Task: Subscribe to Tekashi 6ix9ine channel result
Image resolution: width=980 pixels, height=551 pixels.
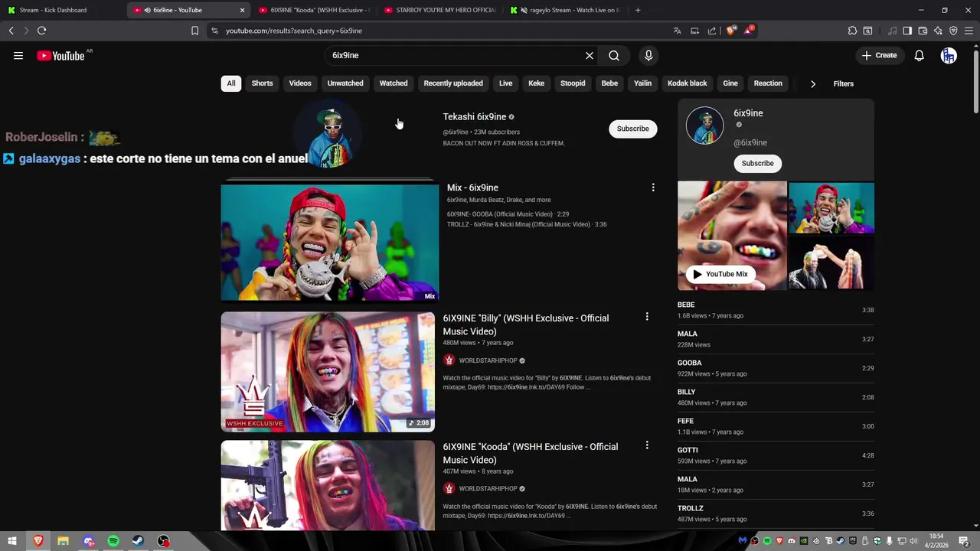Action: point(633,129)
